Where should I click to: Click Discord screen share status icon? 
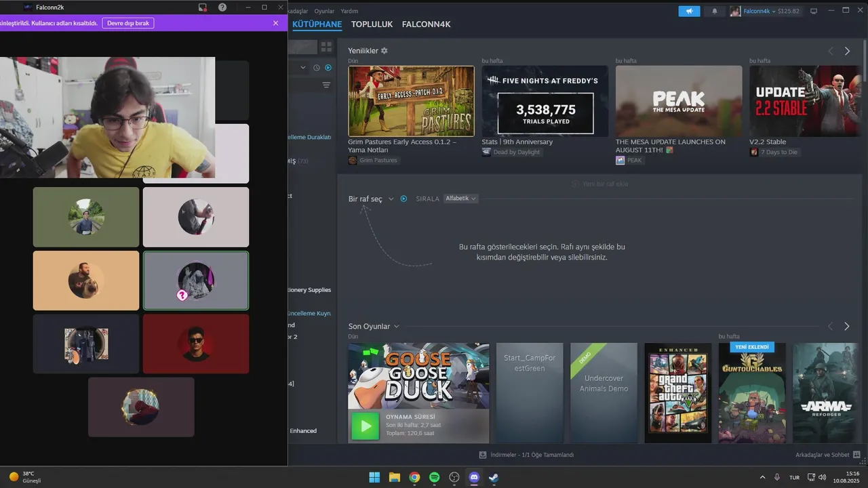click(202, 7)
